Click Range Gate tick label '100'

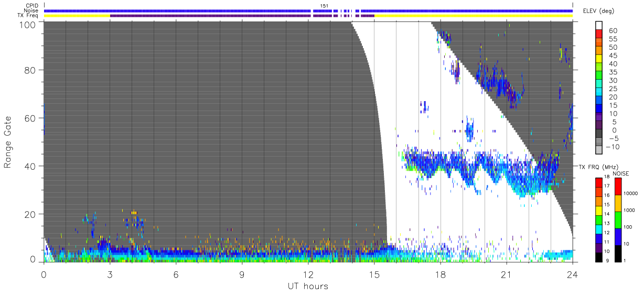click(27, 24)
